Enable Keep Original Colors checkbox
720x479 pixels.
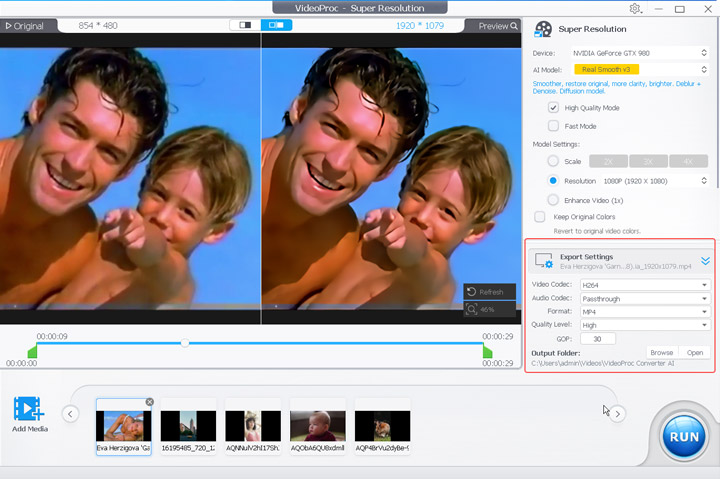pyautogui.click(x=540, y=217)
